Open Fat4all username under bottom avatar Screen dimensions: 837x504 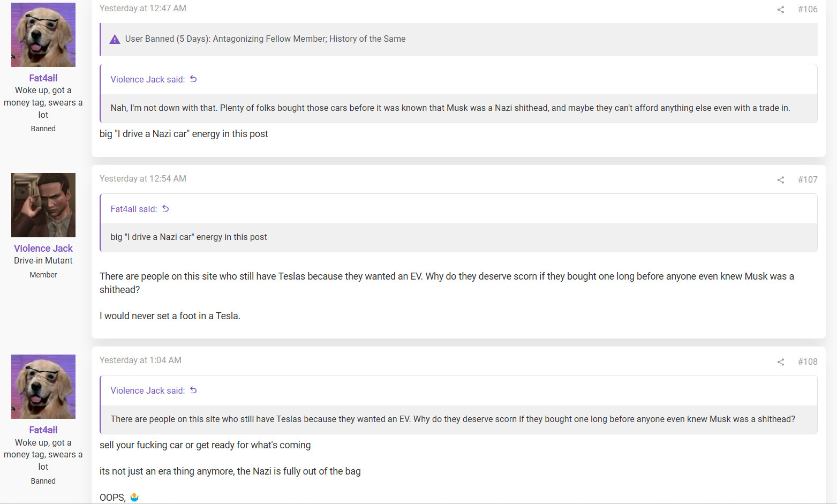coord(43,430)
